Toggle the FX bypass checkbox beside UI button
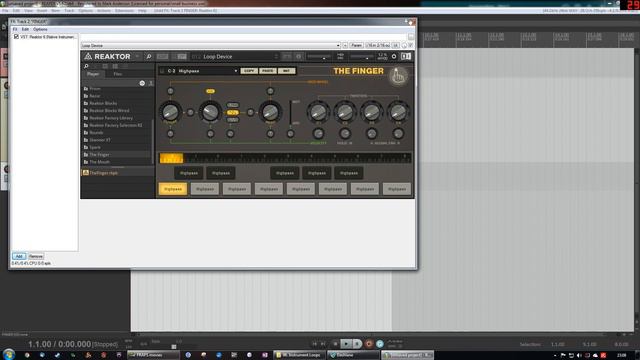The image size is (640, 360). [410, 45]
